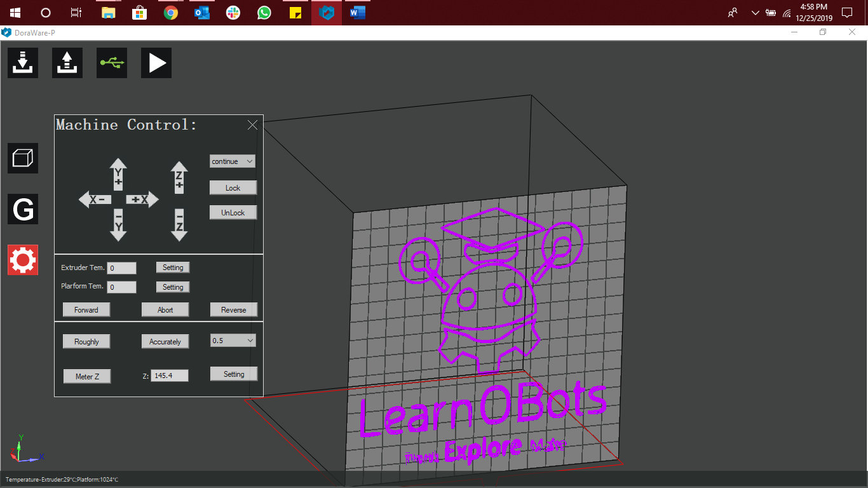The height and width of the screenshot is (488, 868).
Task: Open Task View in taskbar
Action: [76, 13]
